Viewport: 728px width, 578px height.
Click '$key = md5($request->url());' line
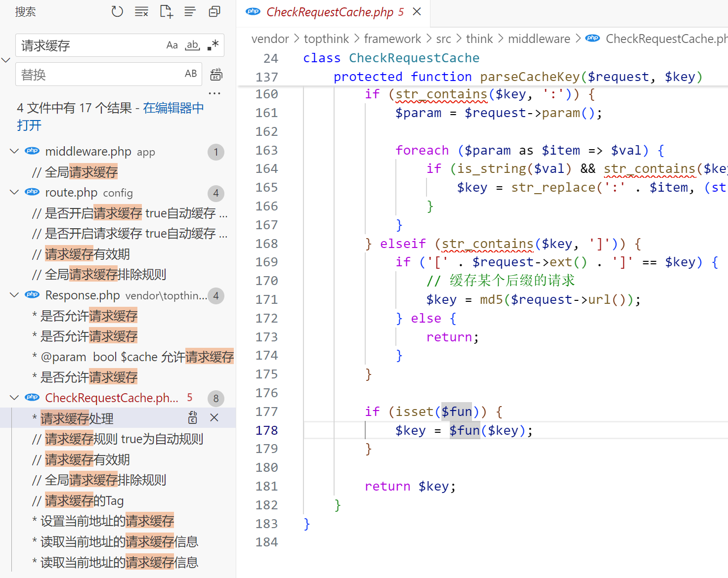(534, 299)
